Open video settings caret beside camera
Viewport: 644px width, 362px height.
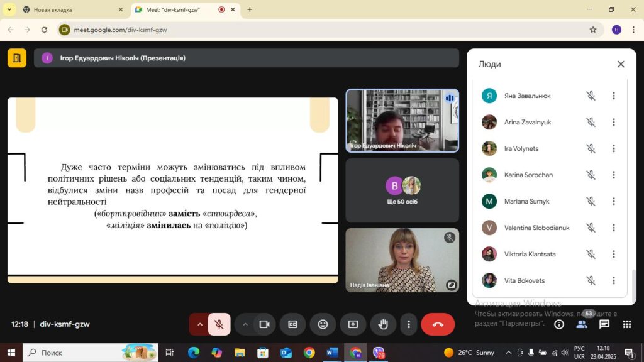245,324
